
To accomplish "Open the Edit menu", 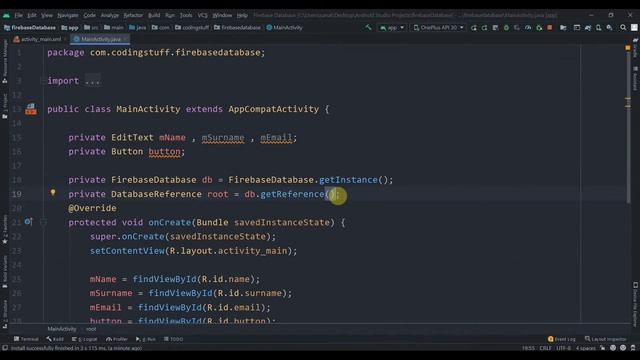I will pyautogui.click(x=32, y=15).
